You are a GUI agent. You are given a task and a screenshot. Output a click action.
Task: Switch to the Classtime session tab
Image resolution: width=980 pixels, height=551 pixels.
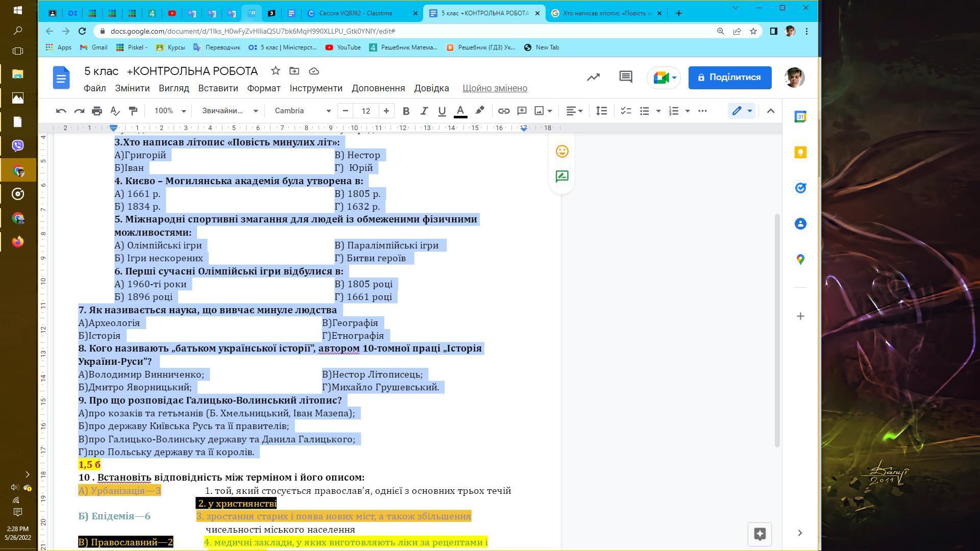(362, 13)
